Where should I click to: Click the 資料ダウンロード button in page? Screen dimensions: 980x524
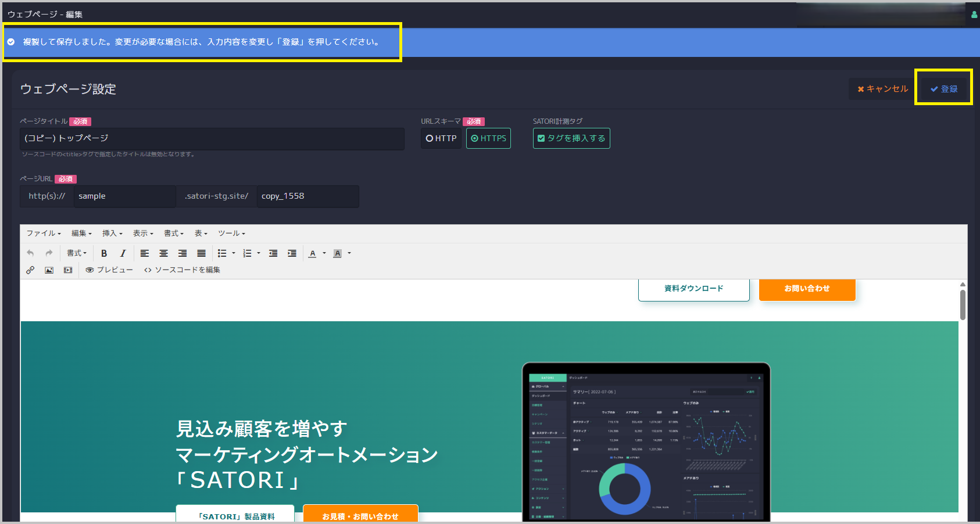coord(694,289)
